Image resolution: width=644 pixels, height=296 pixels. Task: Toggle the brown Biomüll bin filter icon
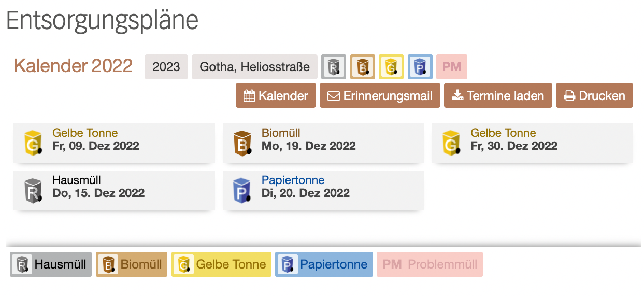[363, 67]
